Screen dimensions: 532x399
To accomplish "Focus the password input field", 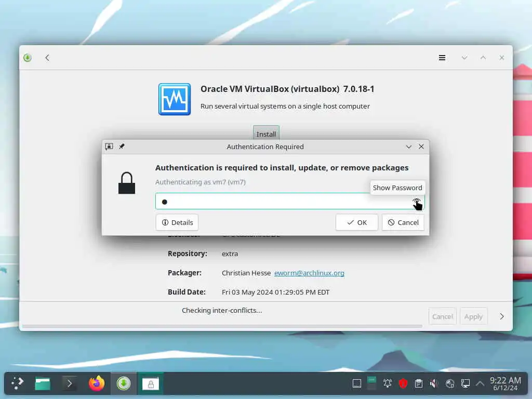I will click(x=290, y=202).
